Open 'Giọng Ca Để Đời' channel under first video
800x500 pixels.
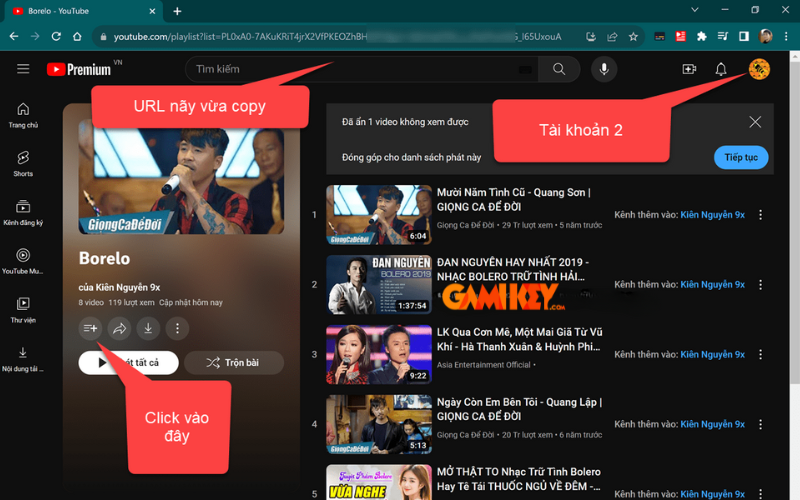465,225
